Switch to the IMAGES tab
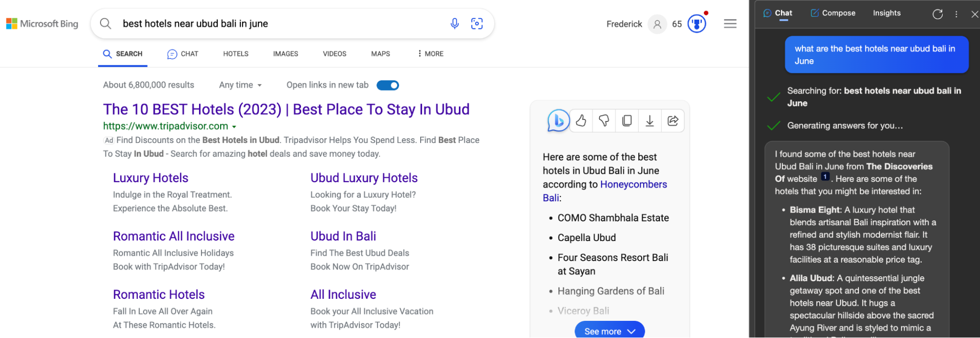 (x=285, y=53)
